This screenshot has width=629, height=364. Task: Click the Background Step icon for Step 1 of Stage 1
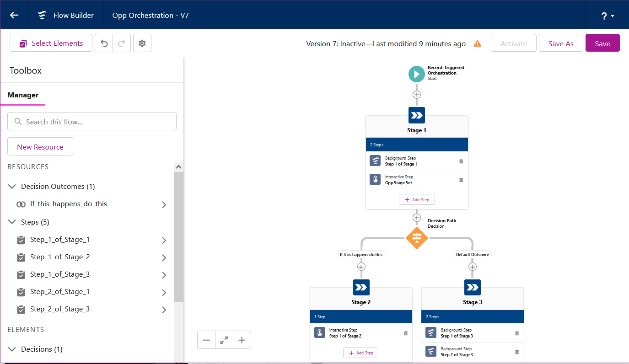coord(375,161)
